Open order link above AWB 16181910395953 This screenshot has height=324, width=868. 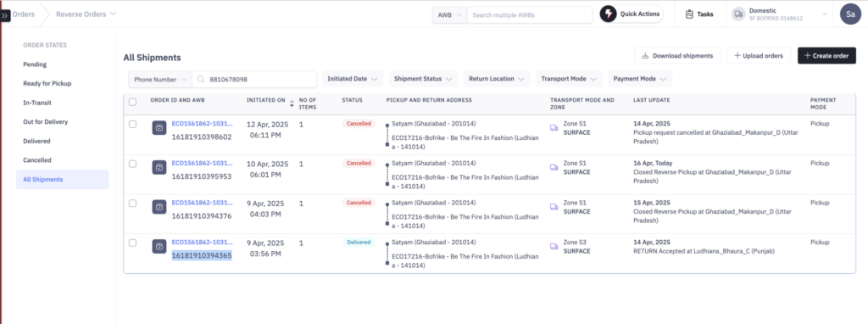[x=202, y=164]
